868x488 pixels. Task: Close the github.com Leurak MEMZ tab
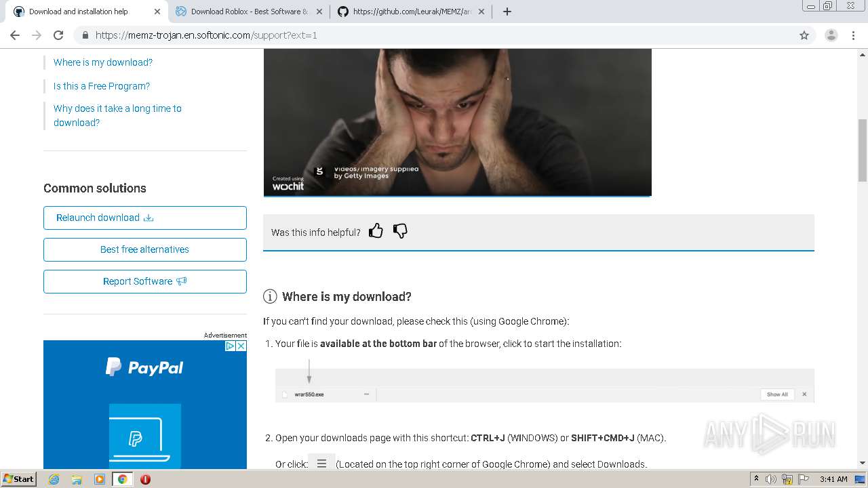pos(481,12)
